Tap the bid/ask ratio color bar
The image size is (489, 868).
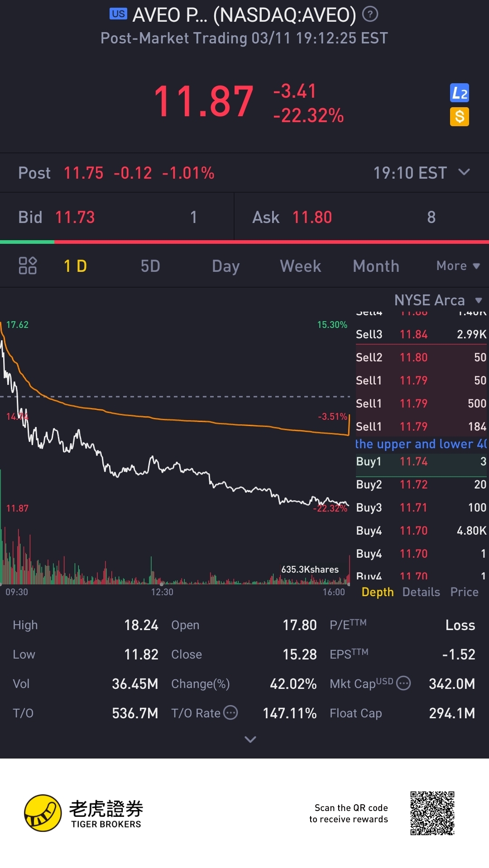[x=244, y=242]
